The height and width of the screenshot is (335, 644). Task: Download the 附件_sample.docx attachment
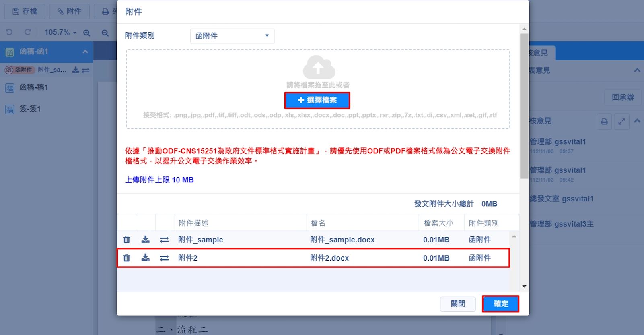click(x=146, y=240)
